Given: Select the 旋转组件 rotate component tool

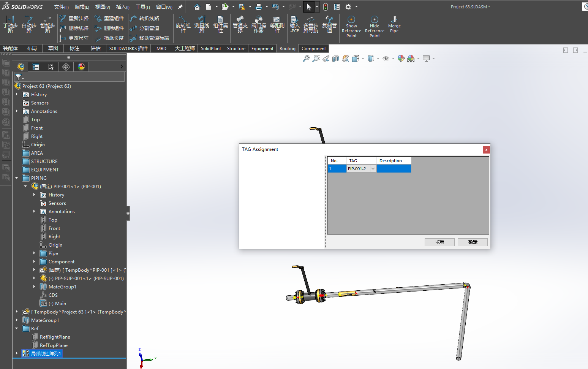Looking at the screenshot, I should 183,25.
